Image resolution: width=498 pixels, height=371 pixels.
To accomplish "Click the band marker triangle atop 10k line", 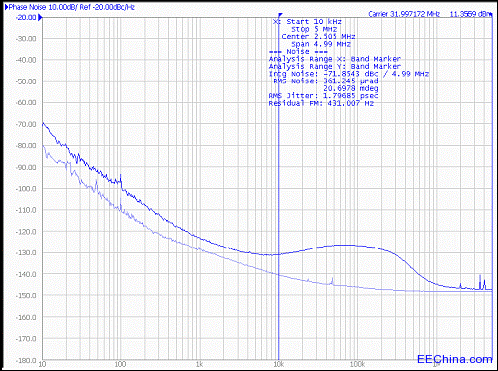I will point(280,15).
